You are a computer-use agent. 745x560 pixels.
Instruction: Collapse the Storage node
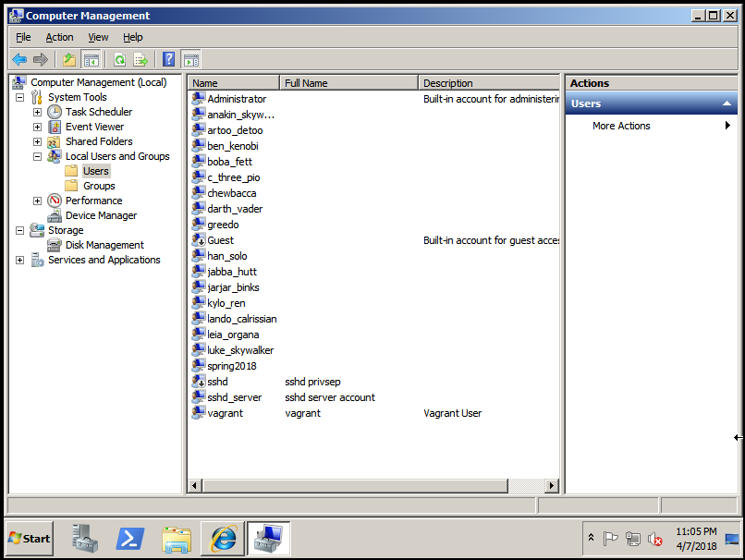[20, 230]
